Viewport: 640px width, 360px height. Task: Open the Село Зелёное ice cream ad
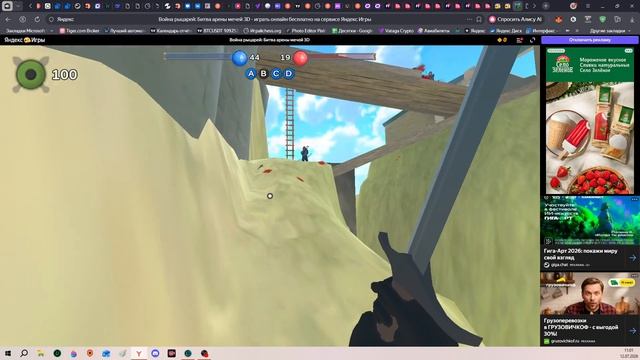590,121
